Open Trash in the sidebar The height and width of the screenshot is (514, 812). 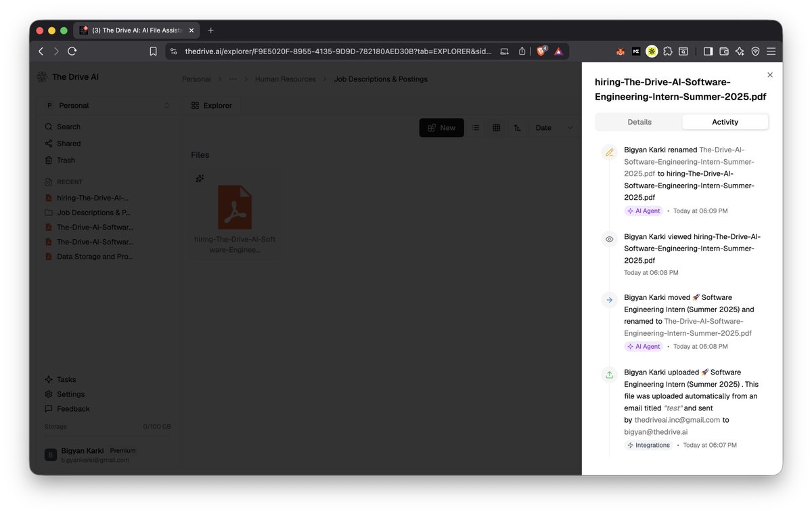point(60,160)
